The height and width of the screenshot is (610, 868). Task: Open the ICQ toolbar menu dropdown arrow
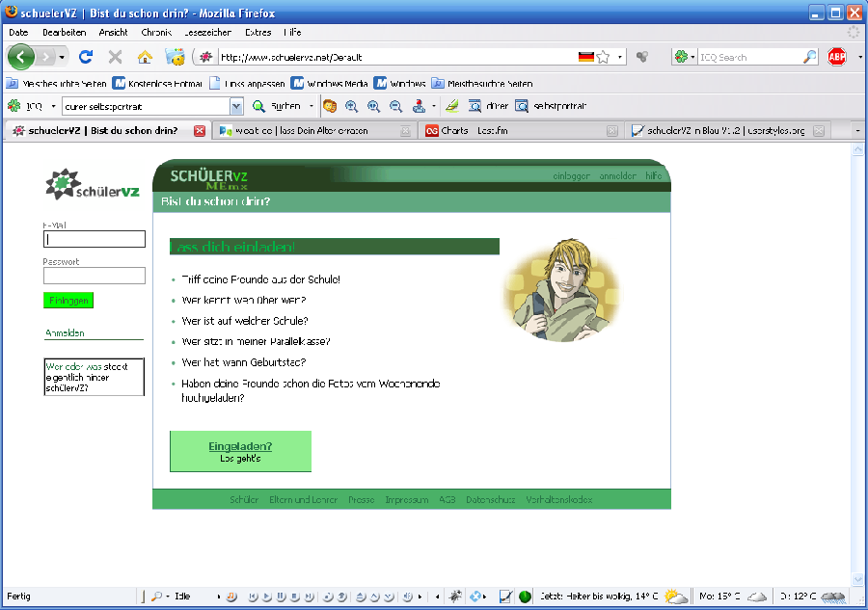[x=53, y=106]
